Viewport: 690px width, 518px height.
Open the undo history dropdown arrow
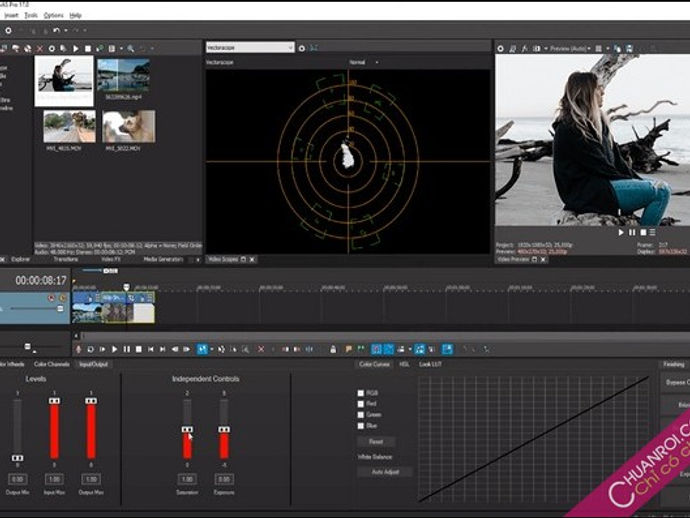click(66, 30)
